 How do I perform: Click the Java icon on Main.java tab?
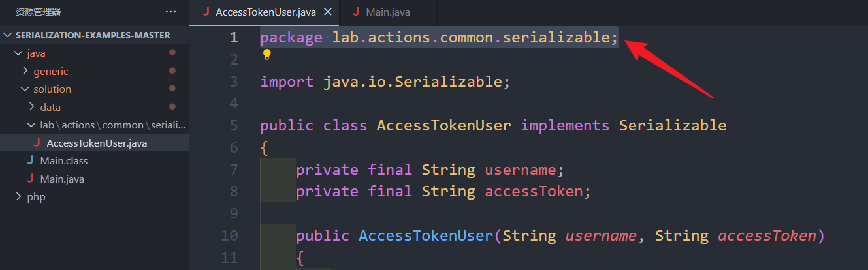coord(356,12)
